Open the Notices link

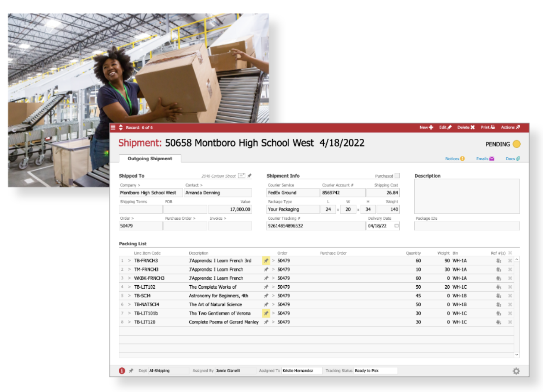[455, 159]
